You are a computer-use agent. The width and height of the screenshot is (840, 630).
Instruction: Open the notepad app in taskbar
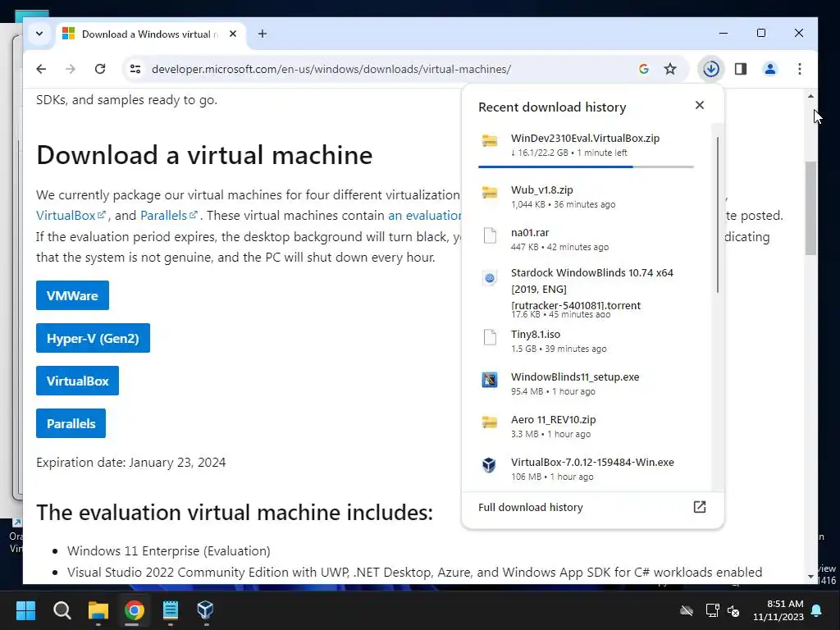click(171, 610)
